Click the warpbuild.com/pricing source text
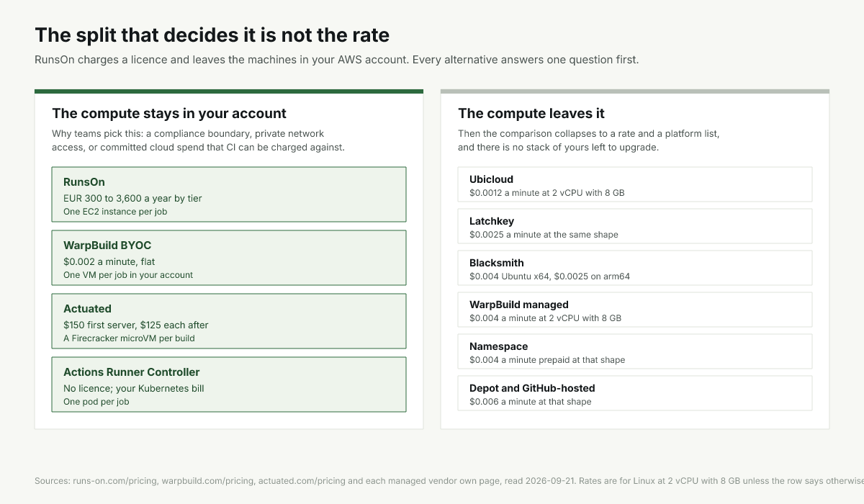 pos(208,480)
